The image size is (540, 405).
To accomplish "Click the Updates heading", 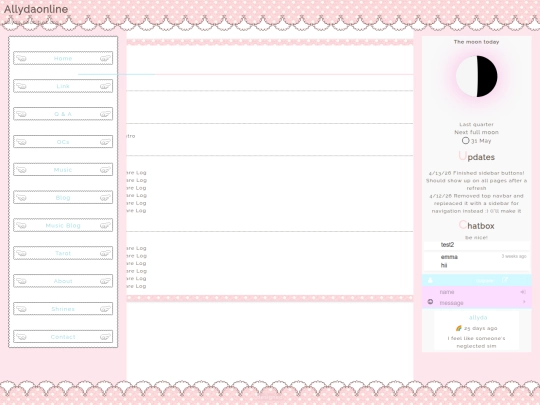I will click(x=477, y=157).
